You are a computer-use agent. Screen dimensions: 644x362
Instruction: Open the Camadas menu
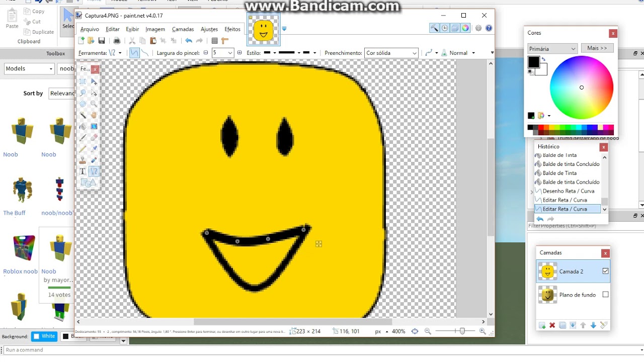click(x=183, y=29)
